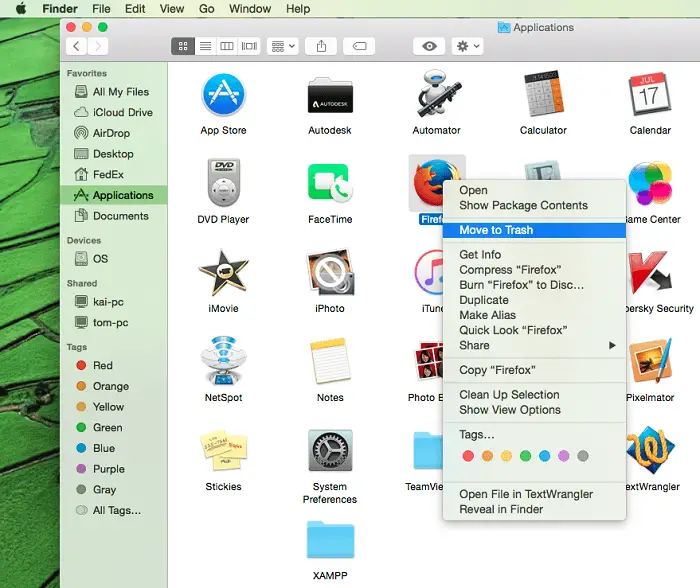
Task: Go back with the toolbar back arrow
Action: point(76,46)
